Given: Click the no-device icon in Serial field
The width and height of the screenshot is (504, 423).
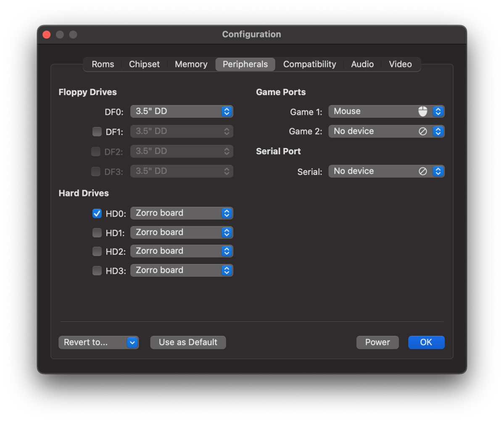Looking at the screenshot, I should click(423, 171).
